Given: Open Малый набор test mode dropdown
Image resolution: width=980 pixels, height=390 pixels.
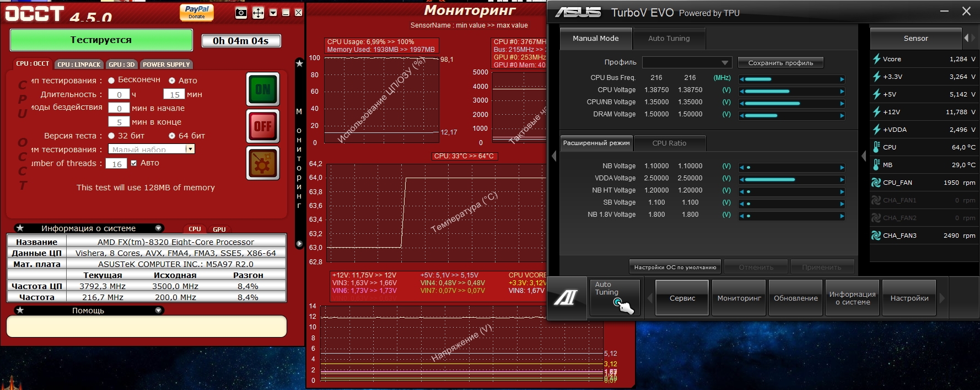Looking at the screenshot, I should click(x=152, y=149).
